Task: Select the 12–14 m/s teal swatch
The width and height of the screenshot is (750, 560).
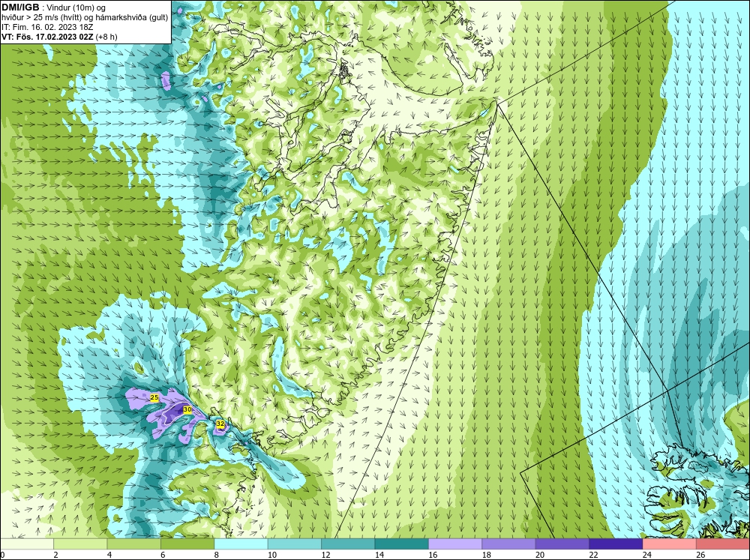Action: 348,544
